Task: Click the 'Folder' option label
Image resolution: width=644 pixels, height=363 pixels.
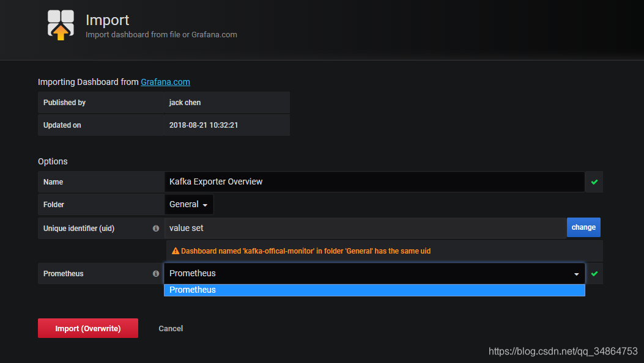Action: pos(54,204)
